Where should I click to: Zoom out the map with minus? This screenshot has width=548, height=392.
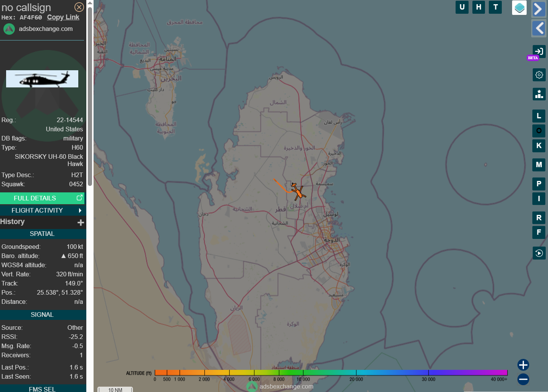point(523,379)
